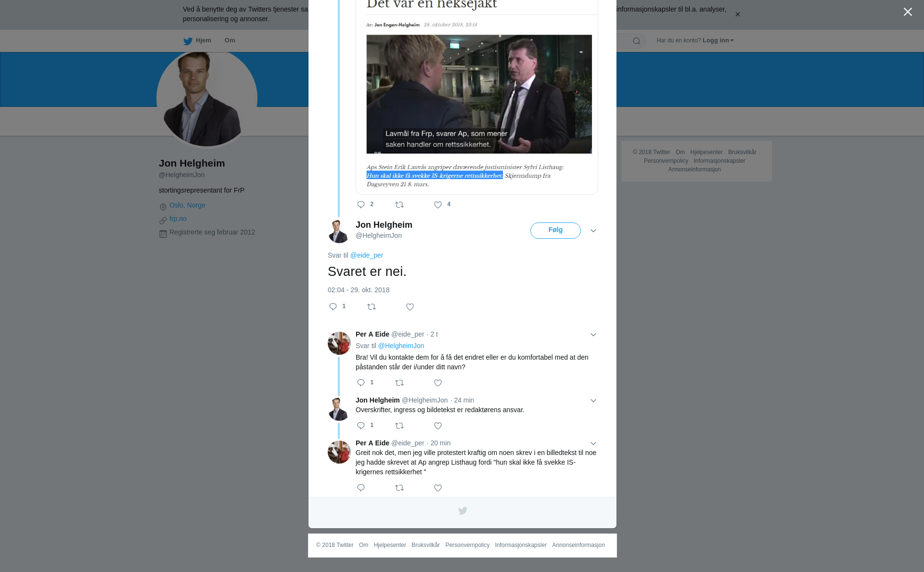
Task: Open Personvernpolicy in bottom footer
Action: point(467,545)
